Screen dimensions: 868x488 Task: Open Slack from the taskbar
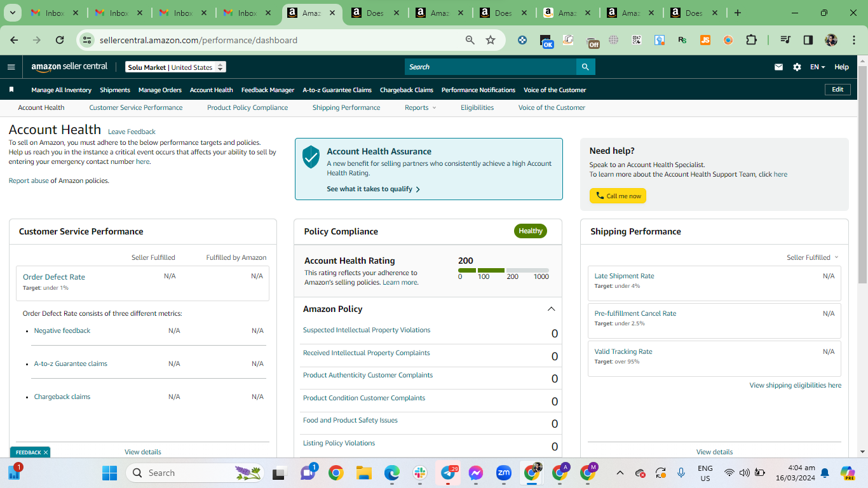pos(420,473)
